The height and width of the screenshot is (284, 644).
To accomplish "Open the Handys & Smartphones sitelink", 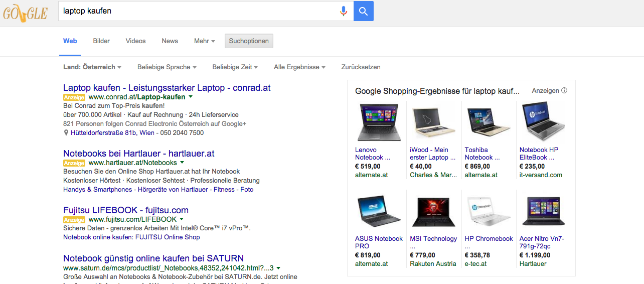I will point(98,190).
